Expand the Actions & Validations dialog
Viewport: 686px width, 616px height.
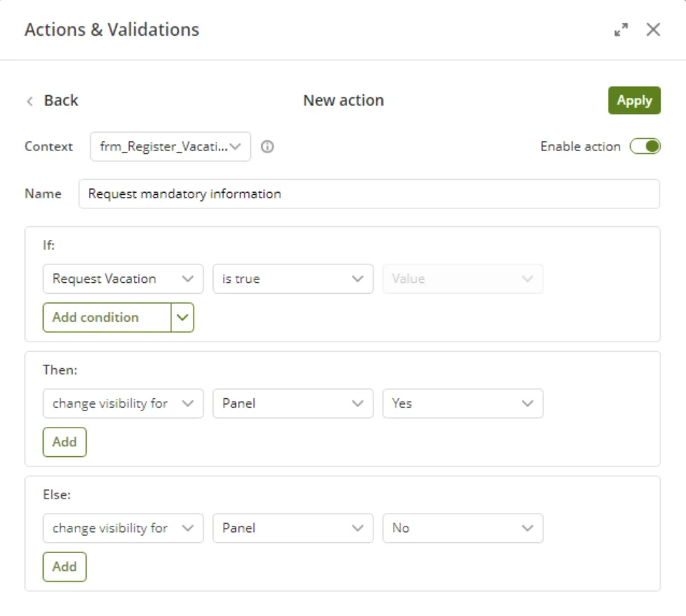click(621, 30)
